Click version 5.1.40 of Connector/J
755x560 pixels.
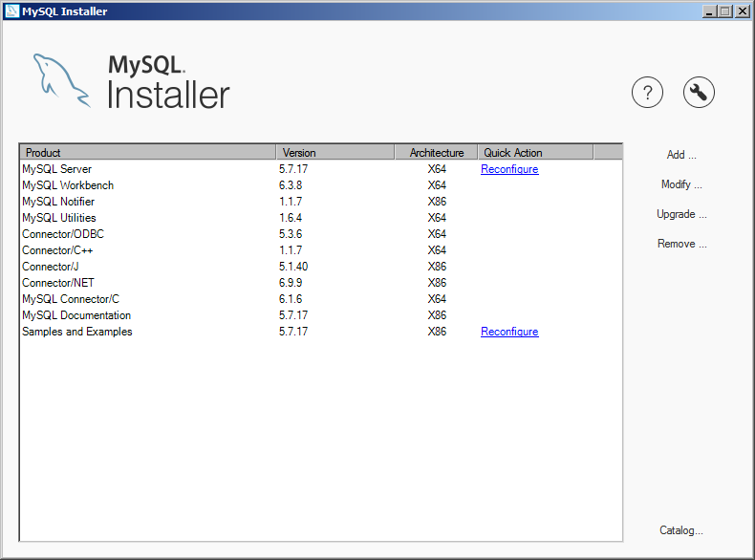point(293,267)
